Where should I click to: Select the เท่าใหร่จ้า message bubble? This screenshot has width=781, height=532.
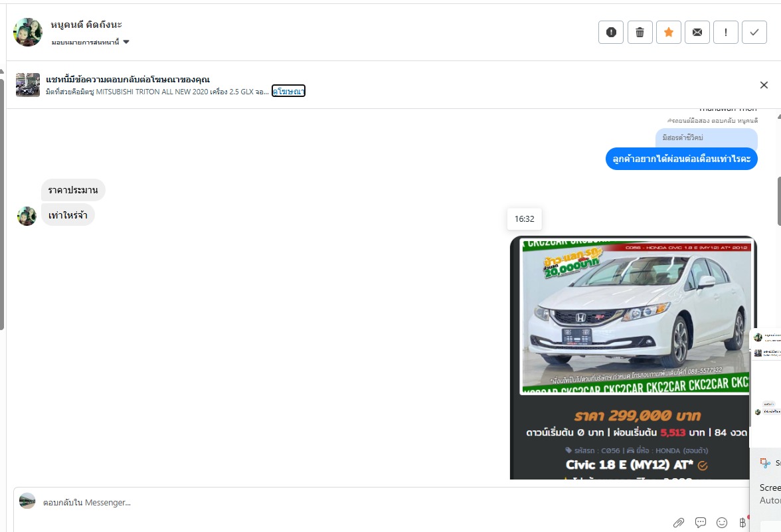68,215
